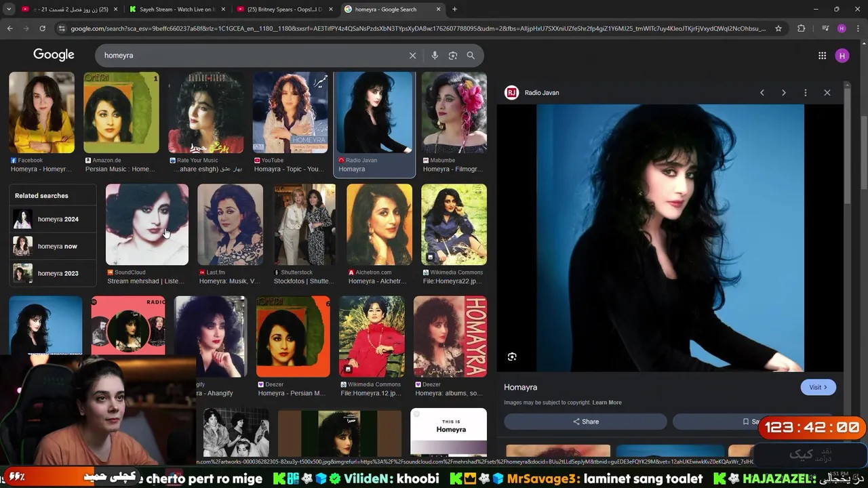
Task: Open related search homeyra 2024
Action: [x=53, y=219]
